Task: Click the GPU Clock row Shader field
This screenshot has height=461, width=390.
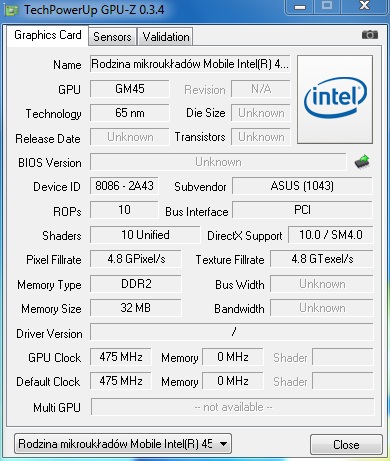Action: coord(343,357)
